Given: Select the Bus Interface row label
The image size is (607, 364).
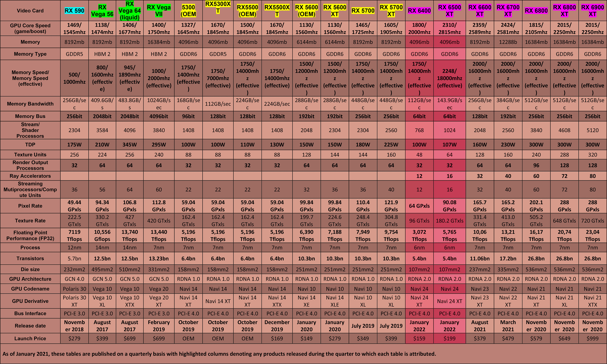Looking at the screenshot, I should pyautogui.click(x=30, y=313).
